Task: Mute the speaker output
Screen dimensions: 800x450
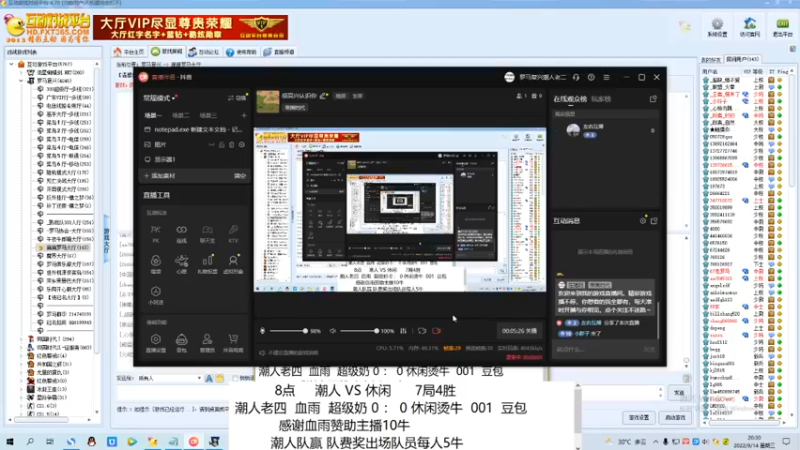Action: [333, 331]
